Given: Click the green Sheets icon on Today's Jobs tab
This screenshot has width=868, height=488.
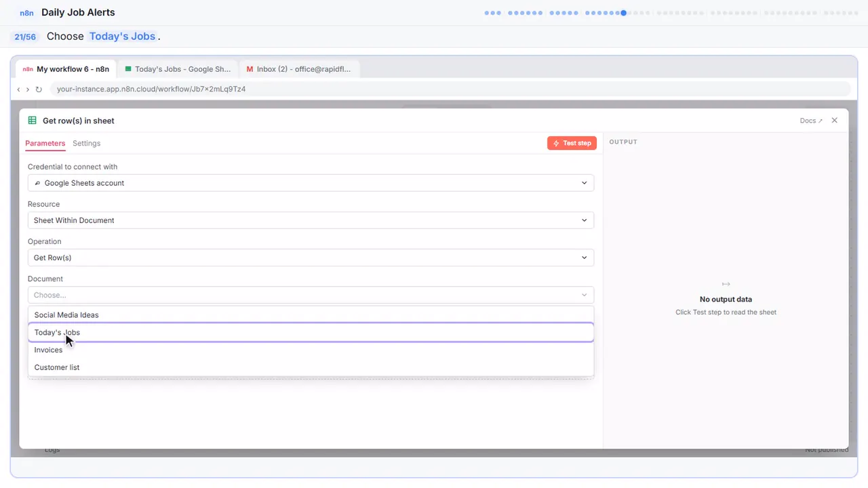Looking at the screenshot, I should coord(128,69).
